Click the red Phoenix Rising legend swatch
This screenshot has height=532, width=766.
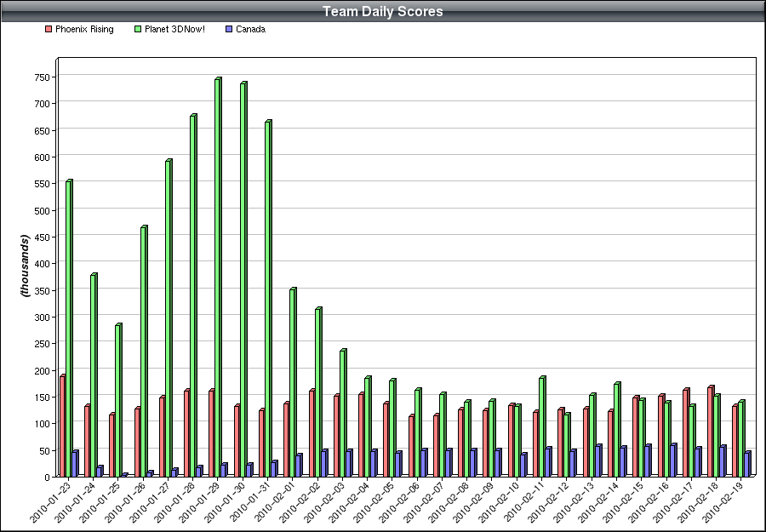(48, 29)
